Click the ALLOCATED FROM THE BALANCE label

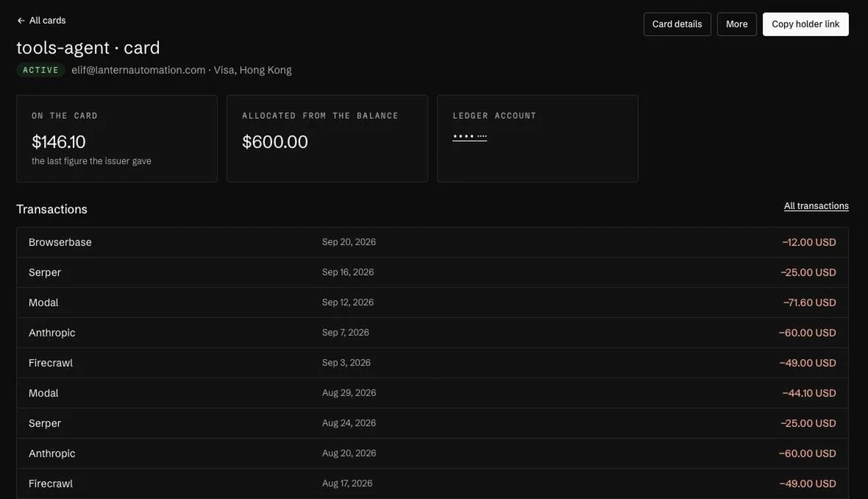pyautogui.click(x=320, y=116)
